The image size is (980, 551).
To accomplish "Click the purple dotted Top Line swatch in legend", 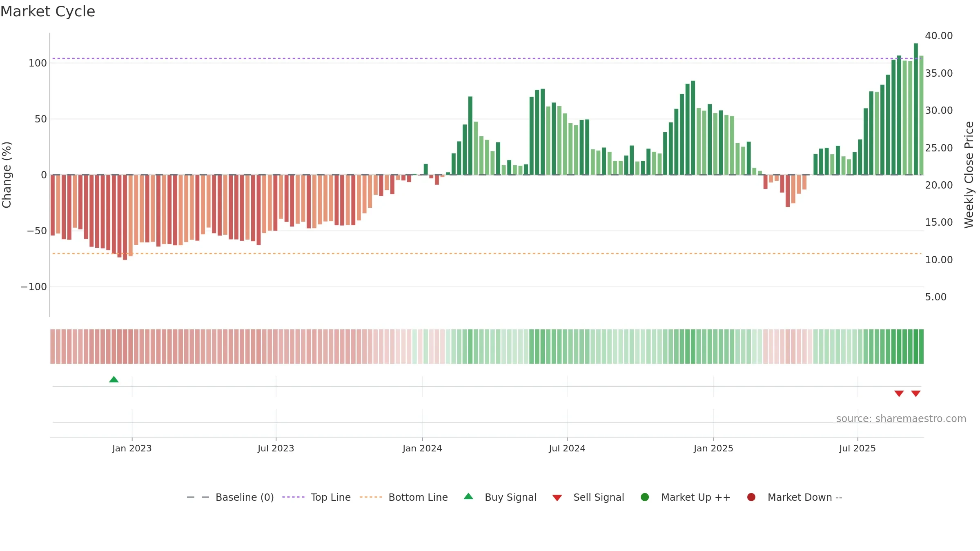I will coord(294,497).
